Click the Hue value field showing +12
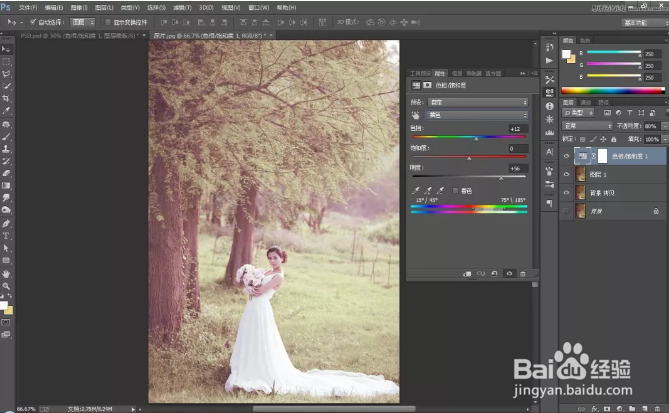Viewport: 669px width, 413px height. 518,128
